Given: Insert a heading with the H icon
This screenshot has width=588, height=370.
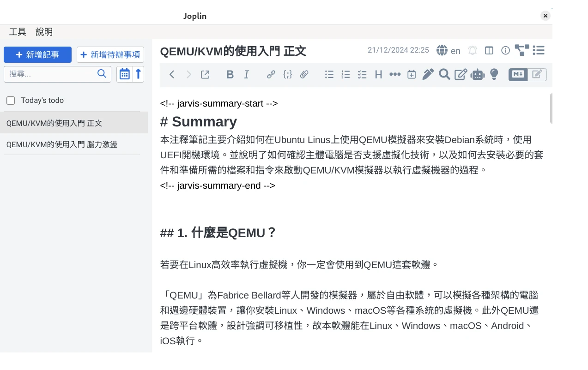Looking at the screenshot, I should click(378, 74).
